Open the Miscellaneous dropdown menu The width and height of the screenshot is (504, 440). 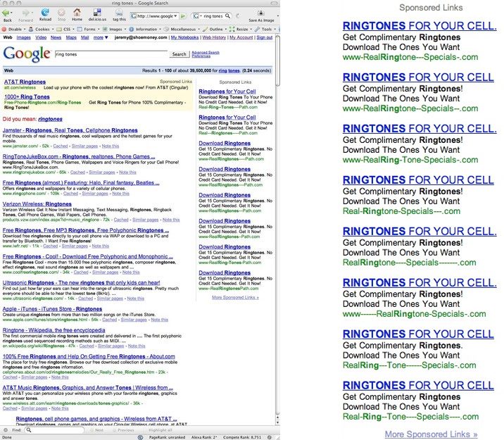coord(182,30)
